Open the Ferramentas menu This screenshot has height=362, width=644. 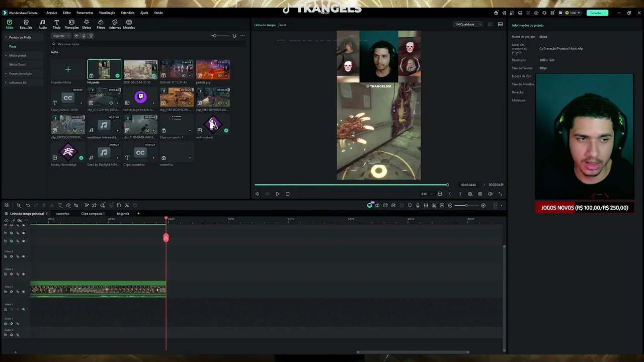pos(85,13)
